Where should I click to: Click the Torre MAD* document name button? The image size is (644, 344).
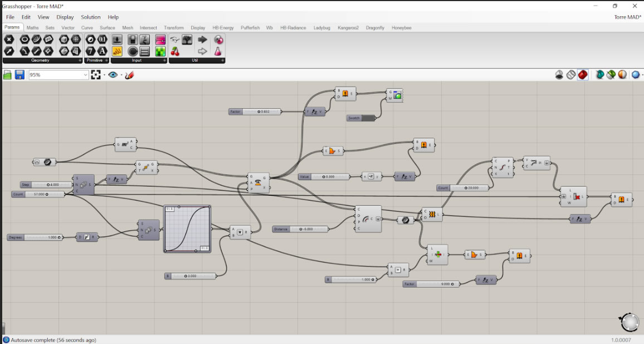pos(627,17)
